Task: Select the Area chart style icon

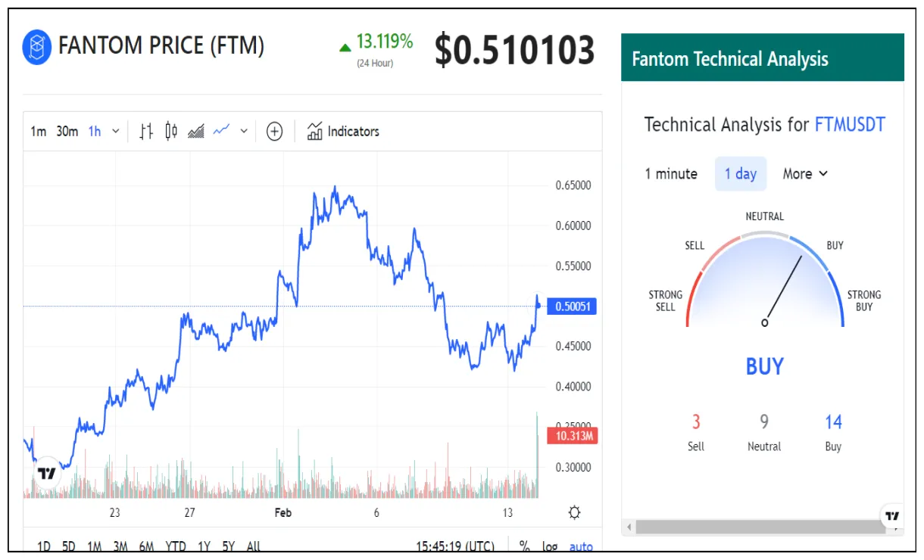Action: pyautogui.click(x=196, y=131)
